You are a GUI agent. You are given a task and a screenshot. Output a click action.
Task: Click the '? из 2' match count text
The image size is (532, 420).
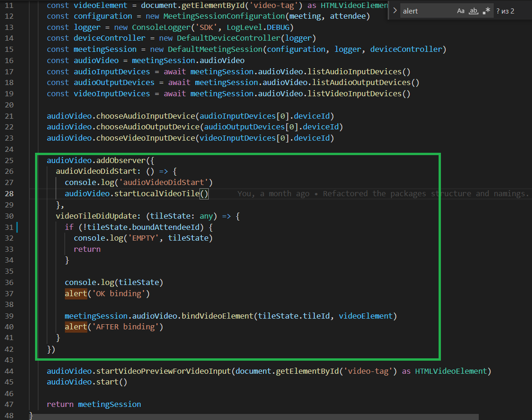(505, 11)
